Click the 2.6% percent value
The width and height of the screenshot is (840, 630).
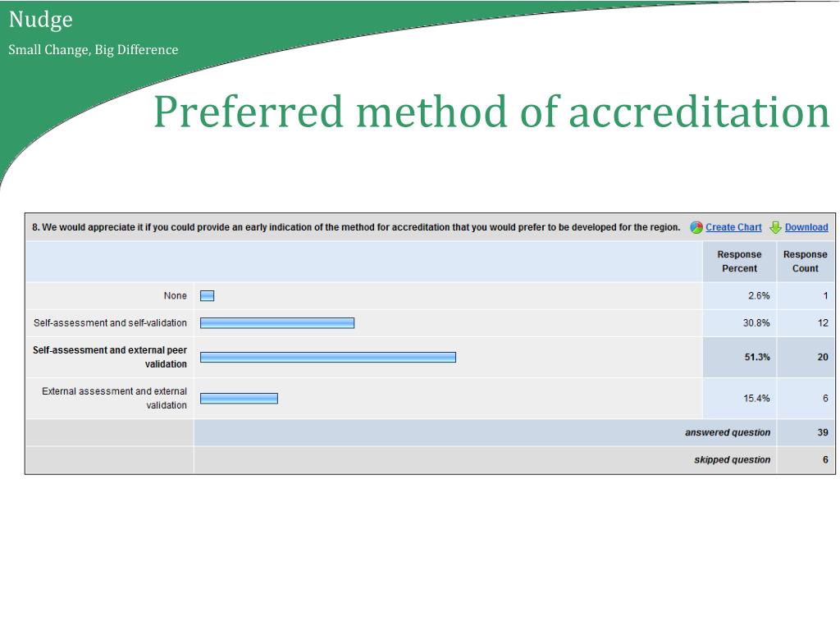(759, 295)
